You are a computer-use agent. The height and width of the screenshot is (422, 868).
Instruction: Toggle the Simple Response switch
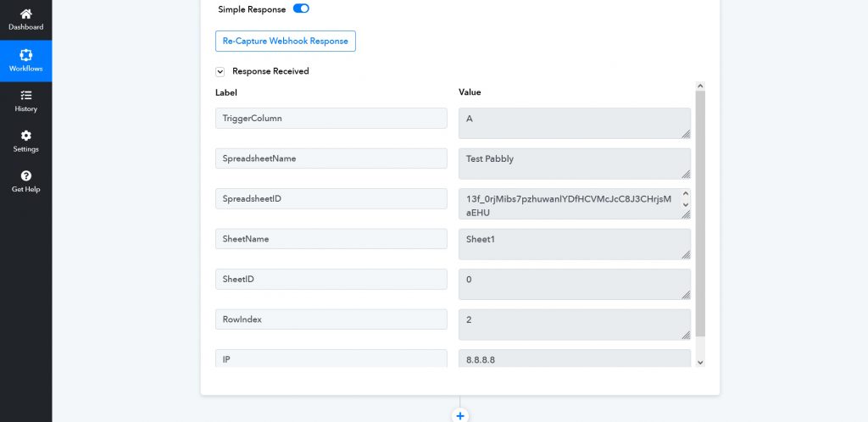301,8
